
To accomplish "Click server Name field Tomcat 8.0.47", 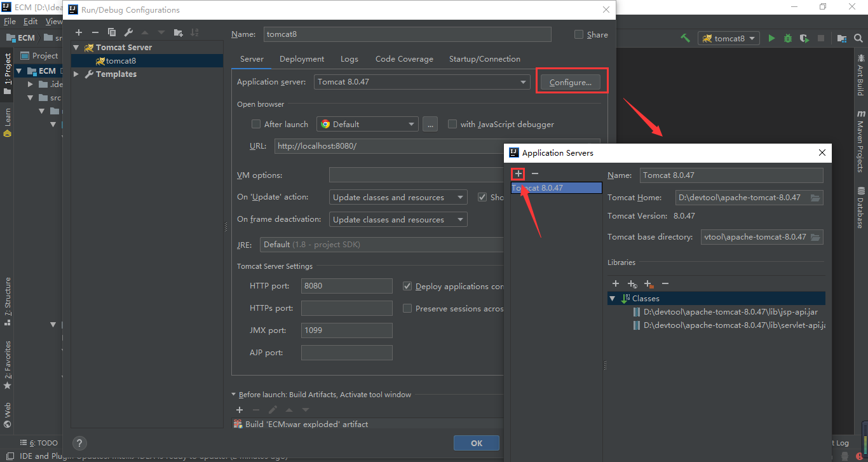I will click(731, 175).
